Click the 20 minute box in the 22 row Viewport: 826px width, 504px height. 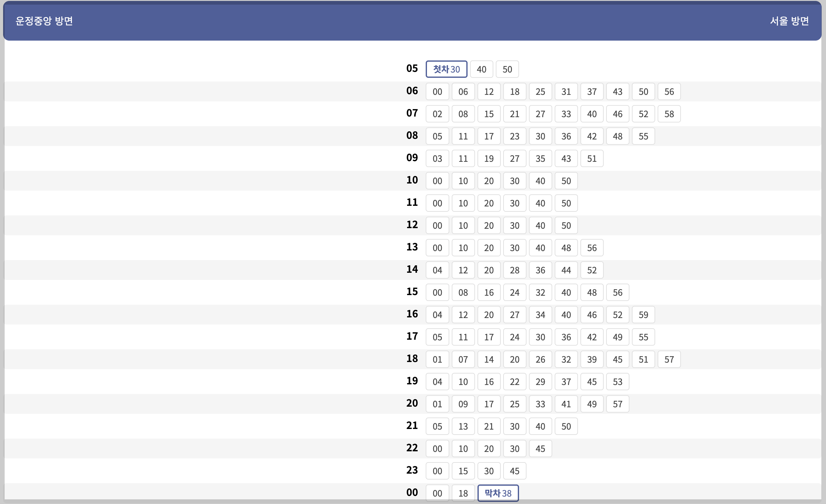[x=489, y=449]
